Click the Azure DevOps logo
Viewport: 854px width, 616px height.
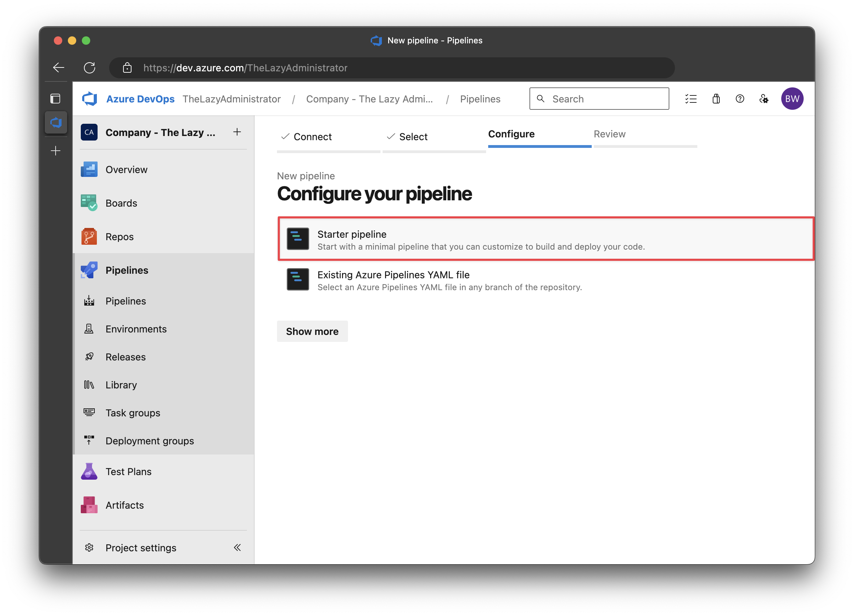(90, 99)
